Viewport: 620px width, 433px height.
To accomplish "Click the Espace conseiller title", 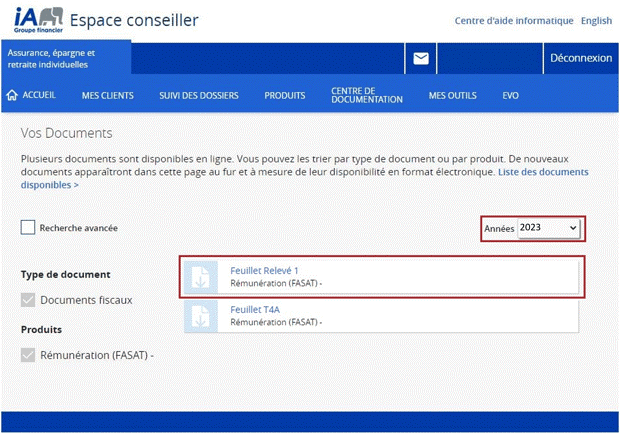I will coord(134,20).
